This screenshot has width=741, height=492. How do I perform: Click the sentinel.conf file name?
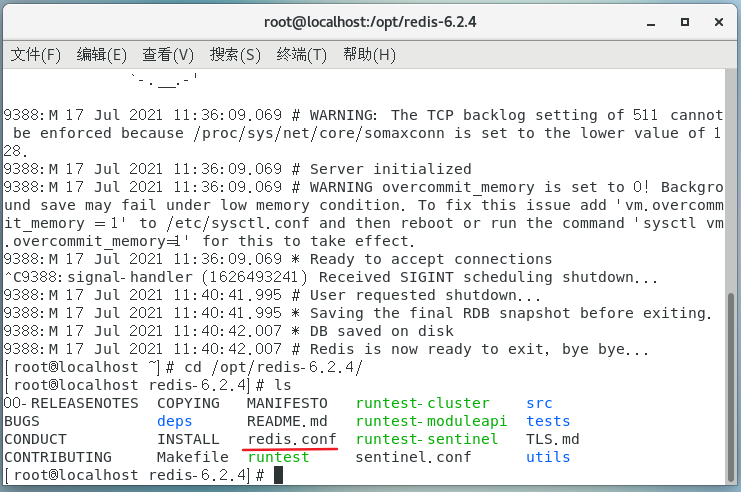point(414,457)
